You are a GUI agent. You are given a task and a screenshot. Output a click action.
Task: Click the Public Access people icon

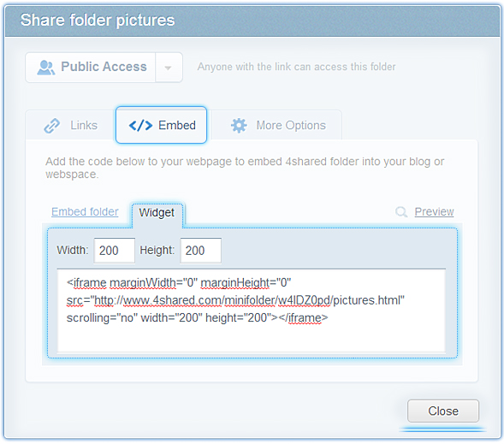click(46, 68)
